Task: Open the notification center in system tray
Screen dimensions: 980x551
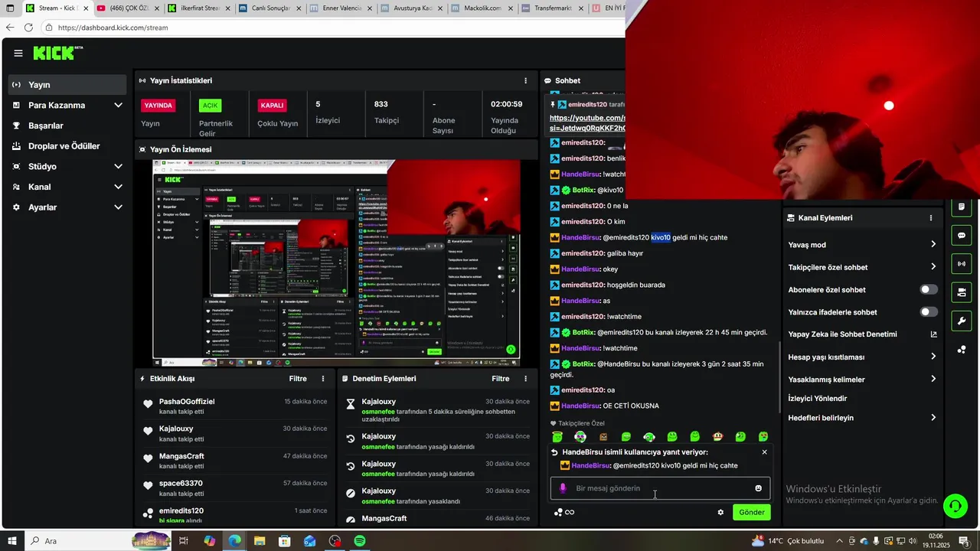Action: pyautogui.click(x=963, y=541)
